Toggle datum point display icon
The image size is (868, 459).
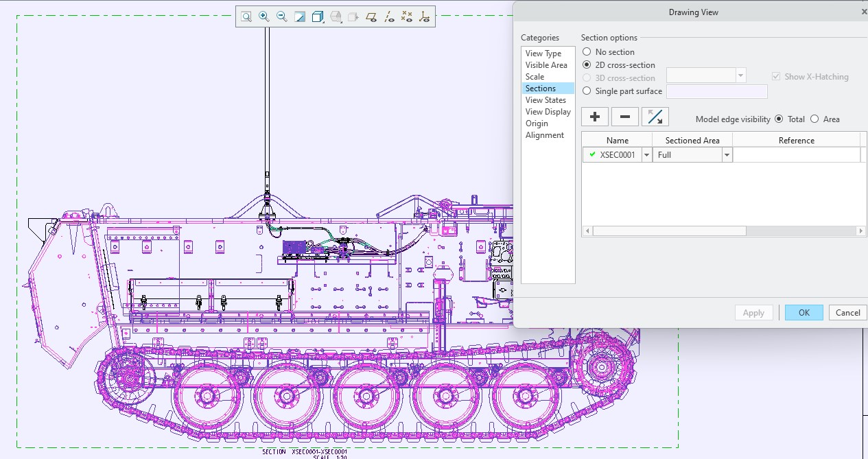[407, 16]
